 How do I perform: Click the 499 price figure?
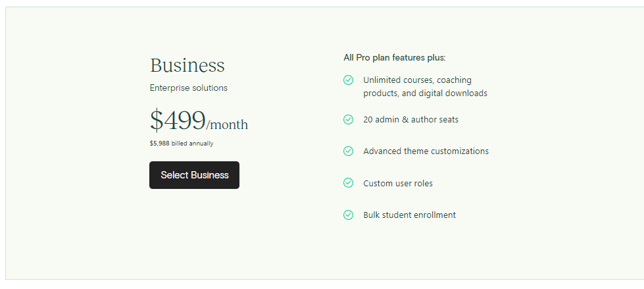click(185, 121)
